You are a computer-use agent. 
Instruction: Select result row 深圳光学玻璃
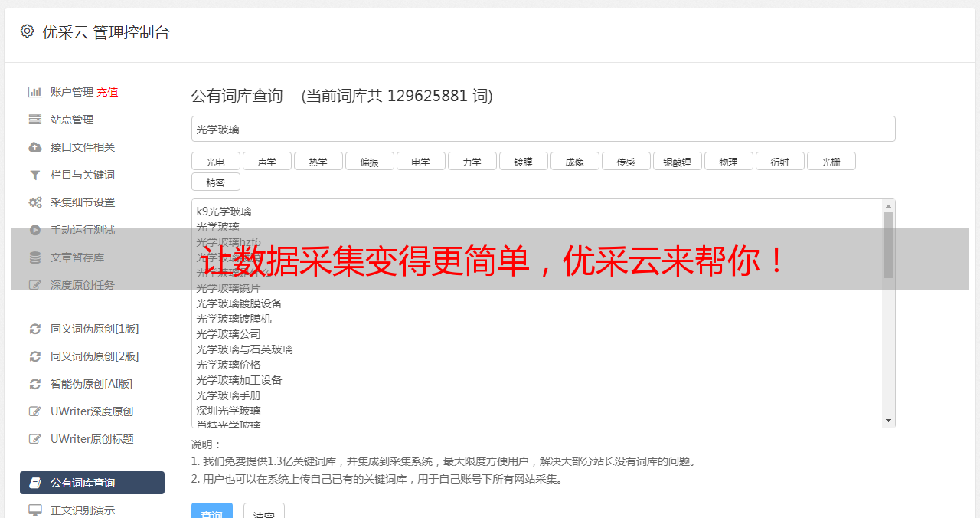228,411
